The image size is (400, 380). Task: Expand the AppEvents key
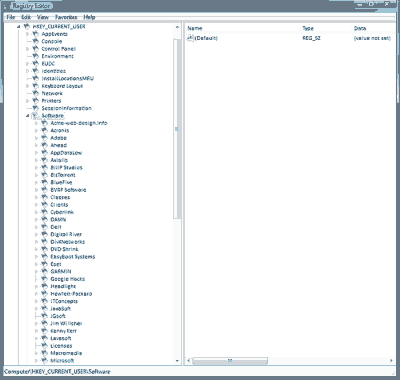point(28,34)
